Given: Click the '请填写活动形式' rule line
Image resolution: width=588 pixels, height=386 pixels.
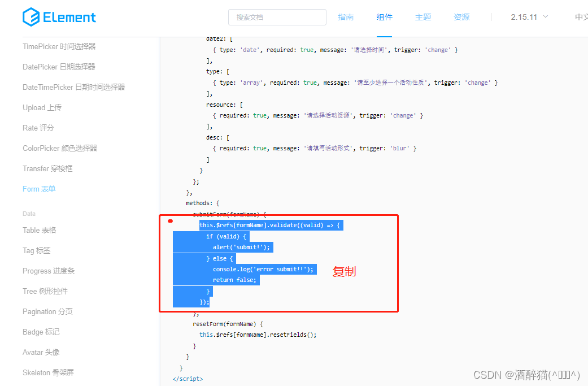Looking at the screenshot, I should pos(315,148).
